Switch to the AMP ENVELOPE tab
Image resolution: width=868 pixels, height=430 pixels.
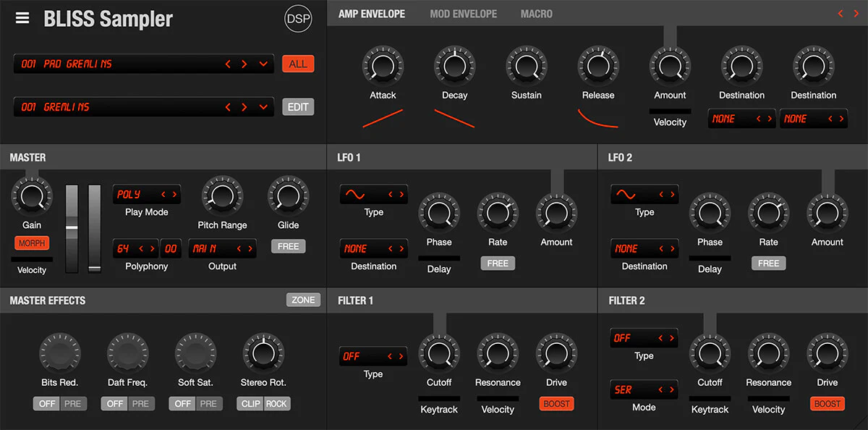372,14
